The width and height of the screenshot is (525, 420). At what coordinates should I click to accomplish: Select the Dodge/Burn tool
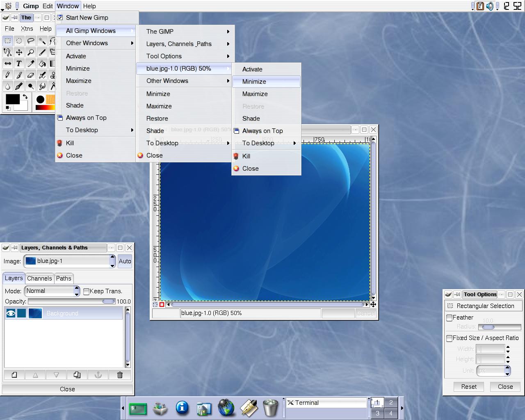pos(30,87)
